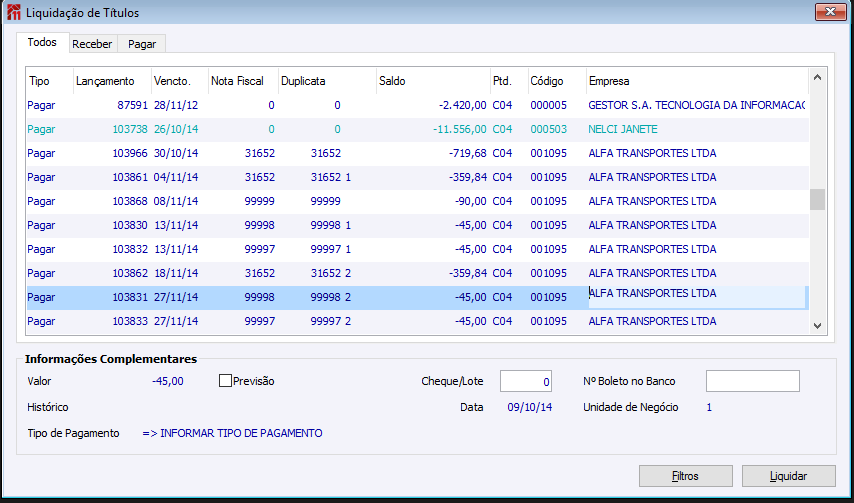Click the vertical scrollbar thumb

point(817,199)
